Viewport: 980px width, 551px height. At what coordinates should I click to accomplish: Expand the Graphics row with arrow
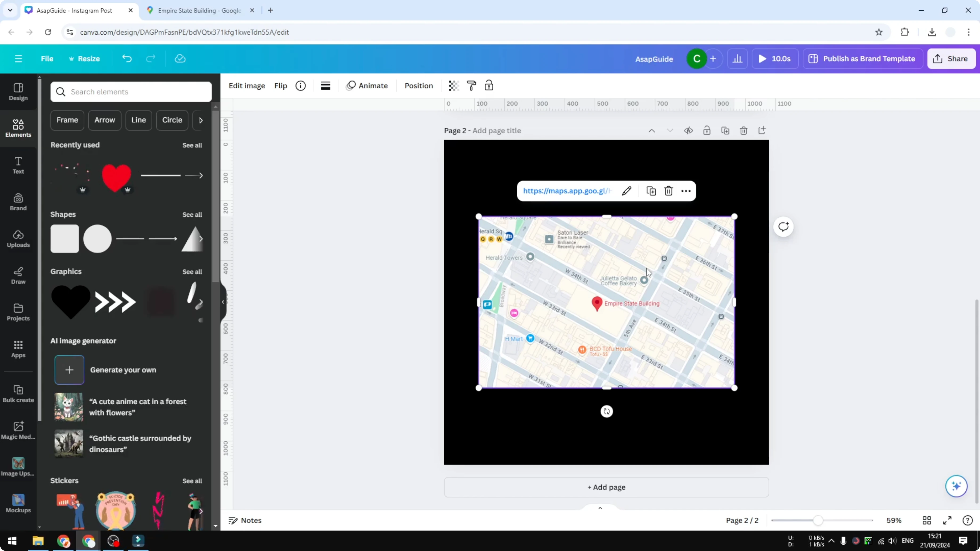201,302
